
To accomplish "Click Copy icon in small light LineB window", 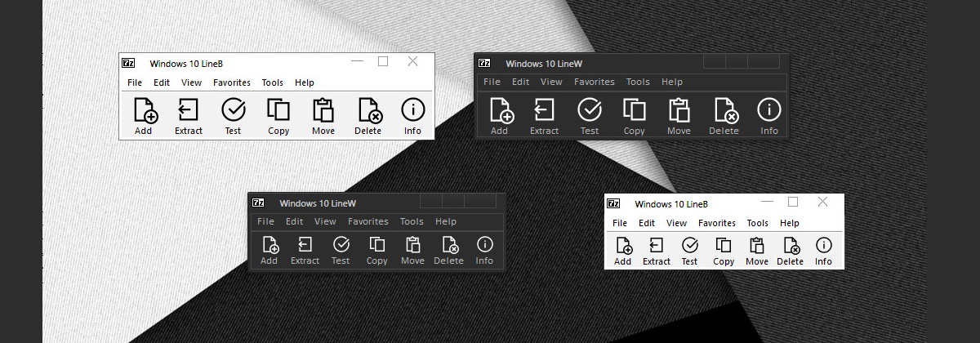I will coord(724,245).
